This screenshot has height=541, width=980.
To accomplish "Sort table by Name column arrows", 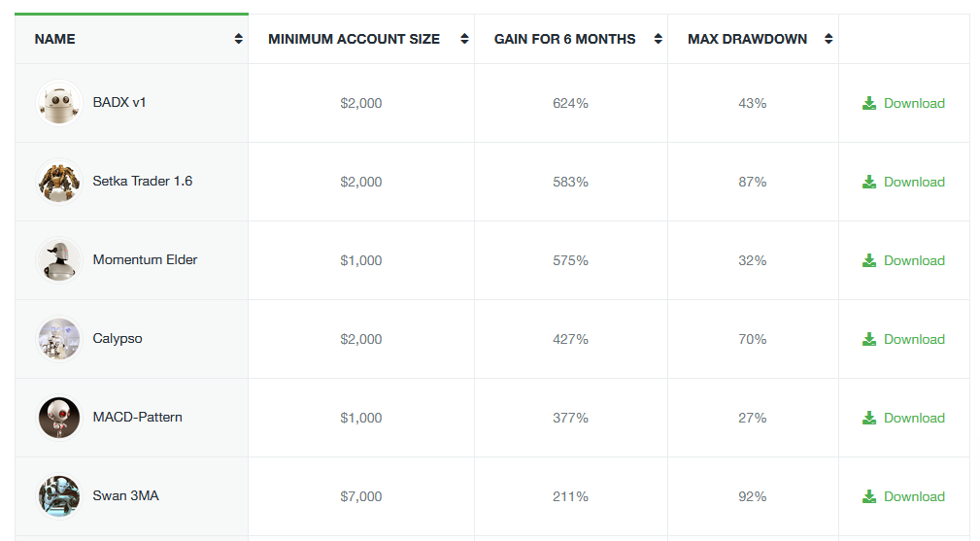I will 239,39.
